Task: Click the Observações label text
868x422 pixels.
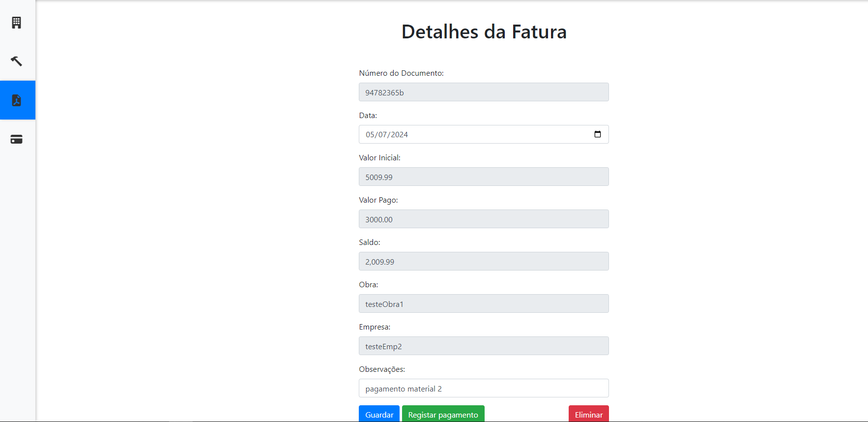Action: tap(382, 369)
